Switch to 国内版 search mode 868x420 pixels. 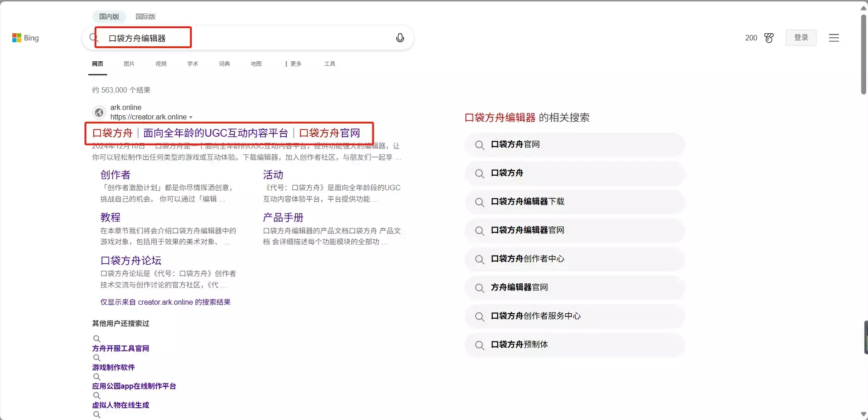(x=110, y=17)
